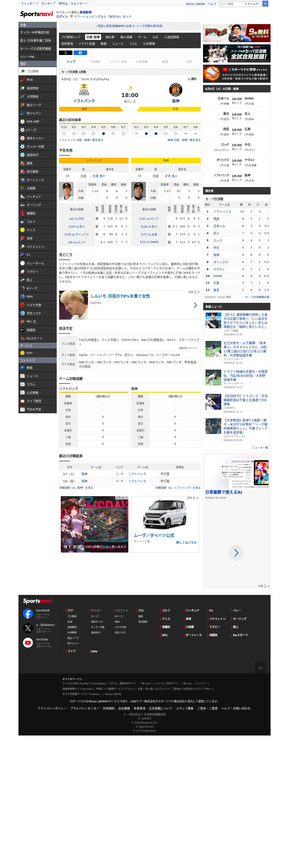Click the 見逃し配信 高橋由伸 announcement link
The height and width of the screenshot is (868, 289).
tap(130, 26)
